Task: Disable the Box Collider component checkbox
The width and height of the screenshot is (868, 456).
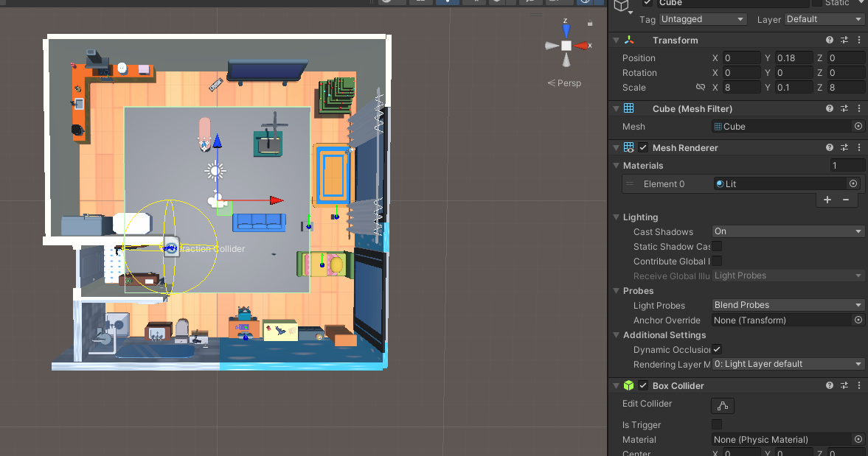Action: (642, 385)
